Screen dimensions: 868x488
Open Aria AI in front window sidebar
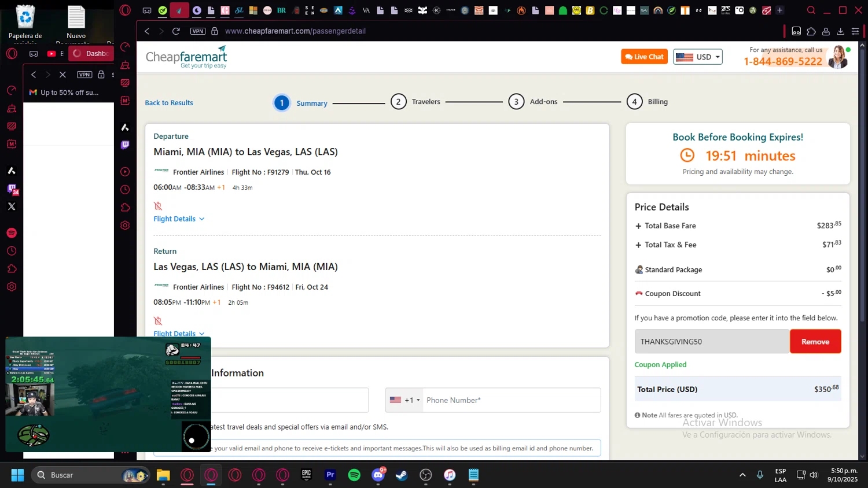coord(125,127)
